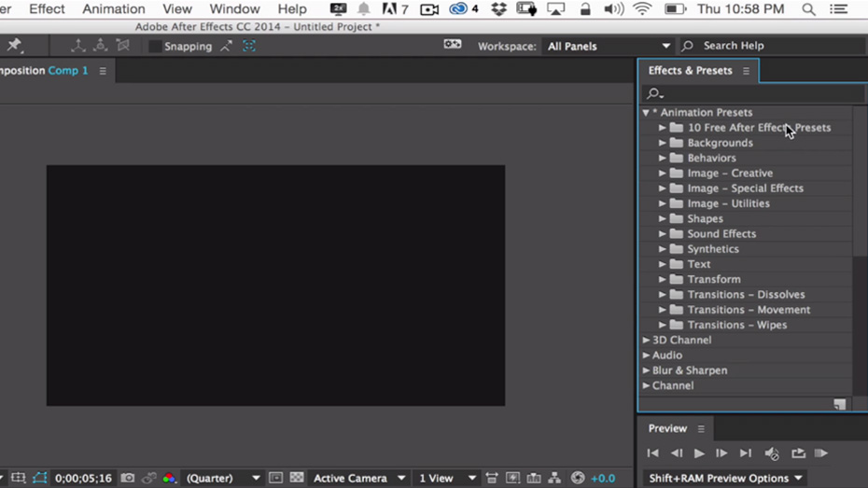
Task: Open the Show Channel color management icon
Action: [169, 478]
